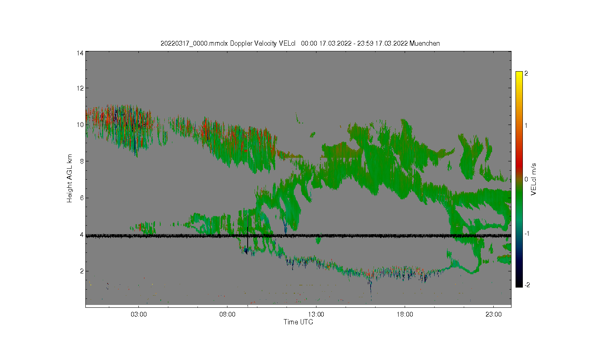607x364 pixels.
Task: Click the colorbar '-1' tick label
Action: pos(526,234)
